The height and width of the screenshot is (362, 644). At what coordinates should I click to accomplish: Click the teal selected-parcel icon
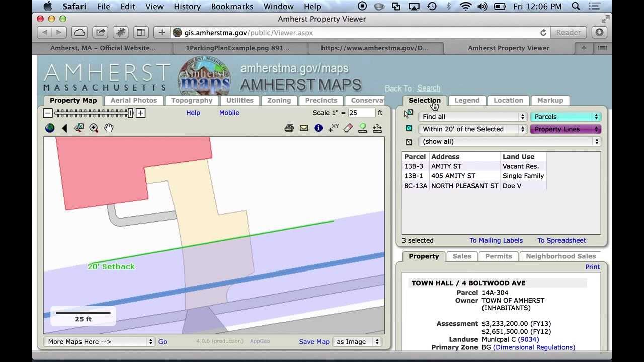coord(409,129)
